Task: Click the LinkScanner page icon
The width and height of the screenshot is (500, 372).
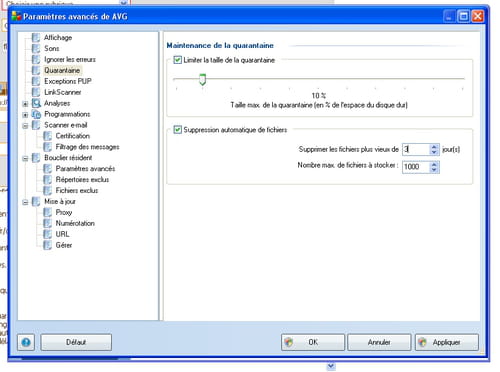Action: [36, 92]
